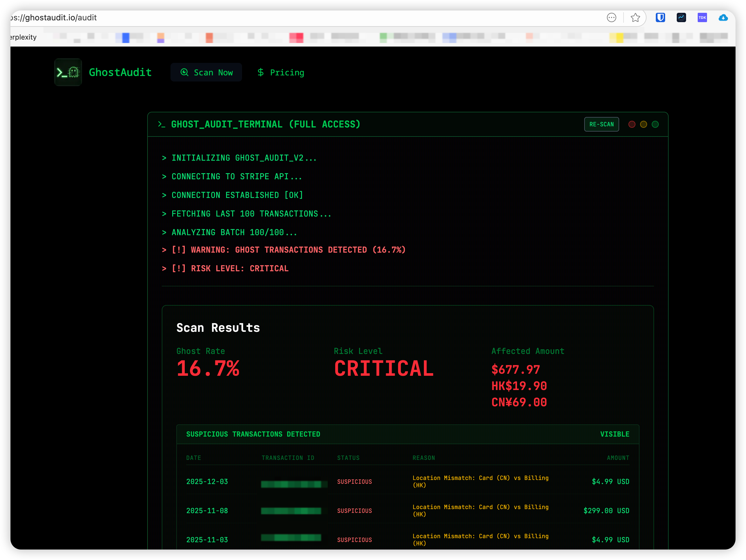Click the GhostAudit ghost logo icon
This screenshot has height=560, width=746.
tap(68, 72)
